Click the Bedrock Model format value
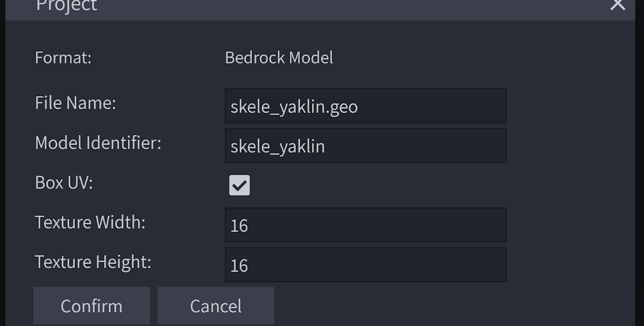Screen dimensions: 644x326 coord(279,57)
